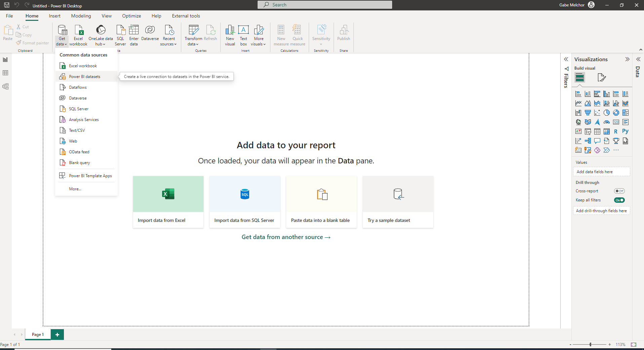Select the Area chart visual
This screenshot has height=350, width=644.
[588, 103]
